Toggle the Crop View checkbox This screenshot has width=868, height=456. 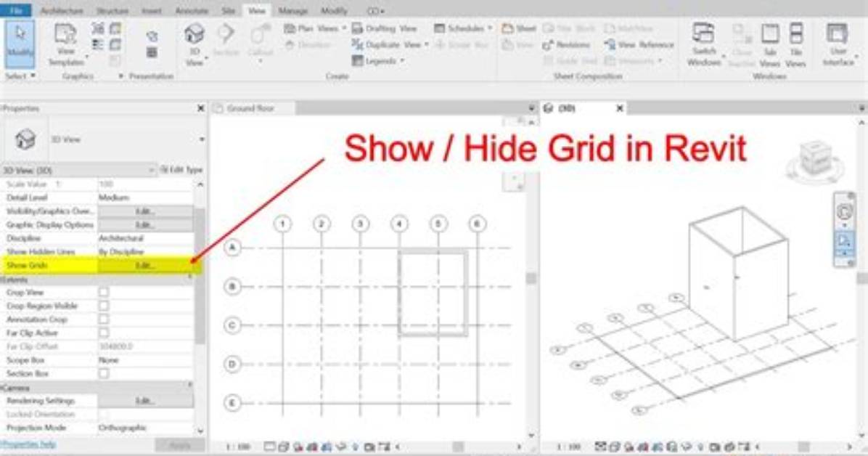pos(104,292)
